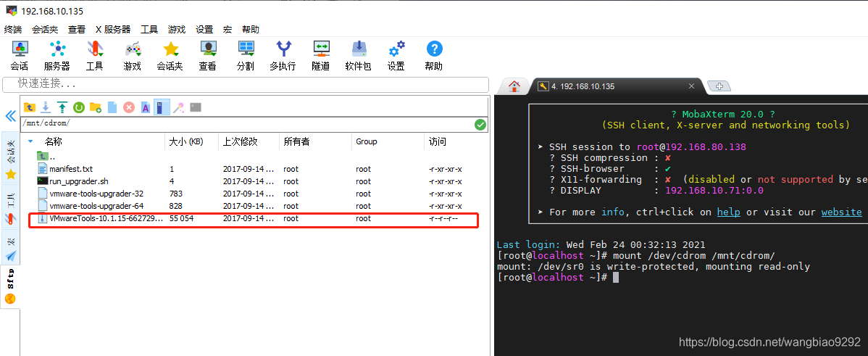
Task: Click the red delete icon in SFTP toolbar
Action: point(129,107)
